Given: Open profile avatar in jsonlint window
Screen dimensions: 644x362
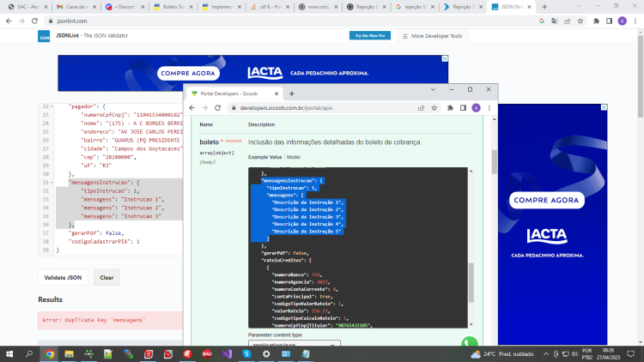Looking at the screenshot, I should tap(623, 21).
